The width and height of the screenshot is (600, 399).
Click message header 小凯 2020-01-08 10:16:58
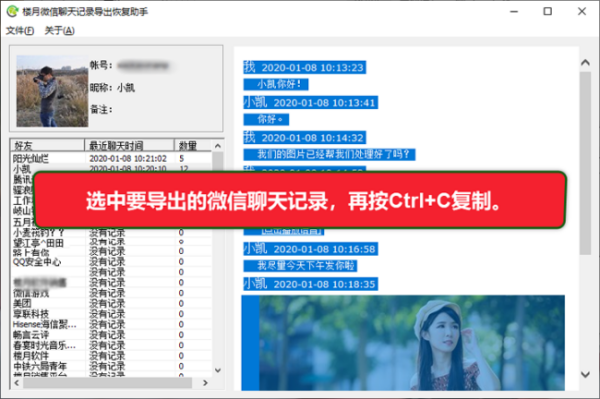pyautogui.click(x=311, y=249)
